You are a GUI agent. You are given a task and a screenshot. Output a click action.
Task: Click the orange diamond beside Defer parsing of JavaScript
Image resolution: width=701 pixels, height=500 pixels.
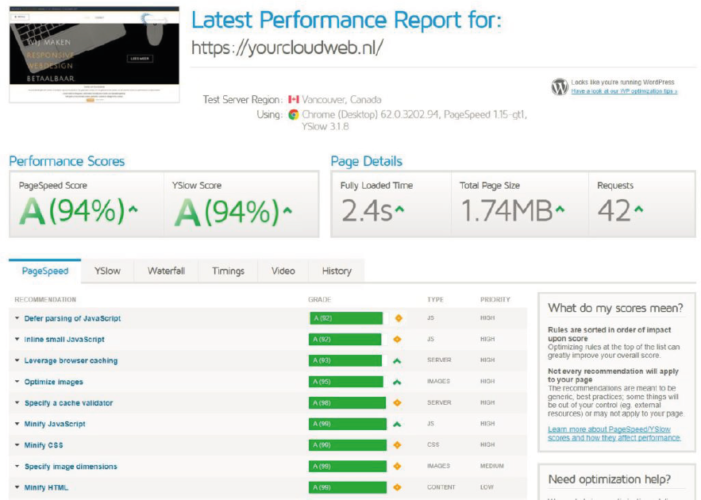click(397, 318)
